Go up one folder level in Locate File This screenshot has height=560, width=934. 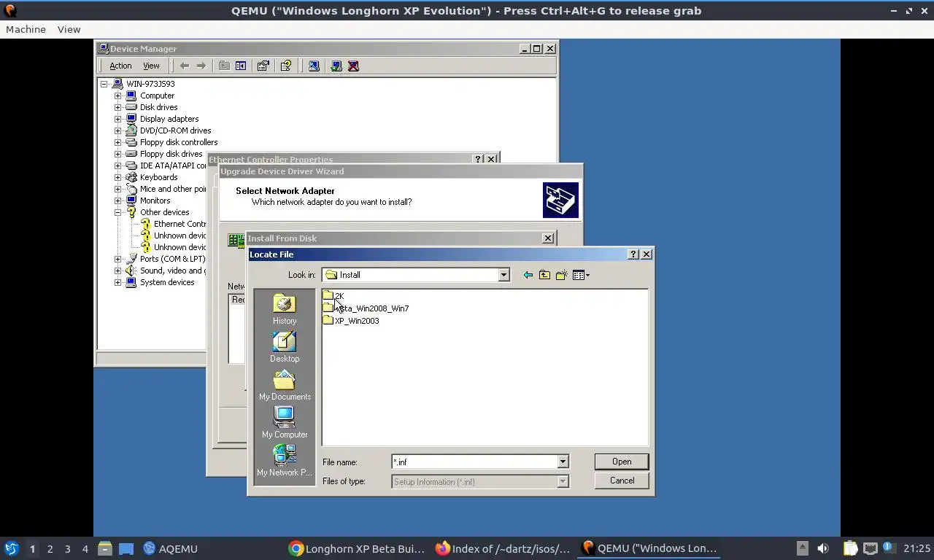[x=544, y=275]
